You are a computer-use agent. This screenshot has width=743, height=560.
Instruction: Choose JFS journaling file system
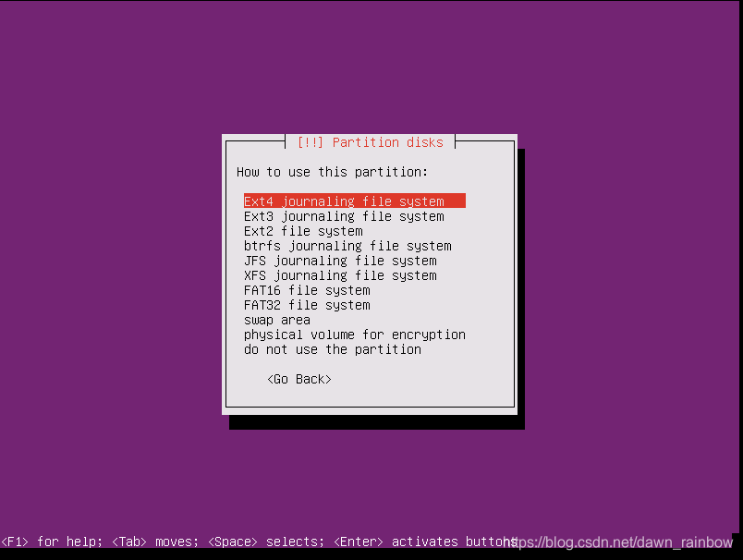pos(340,260)
